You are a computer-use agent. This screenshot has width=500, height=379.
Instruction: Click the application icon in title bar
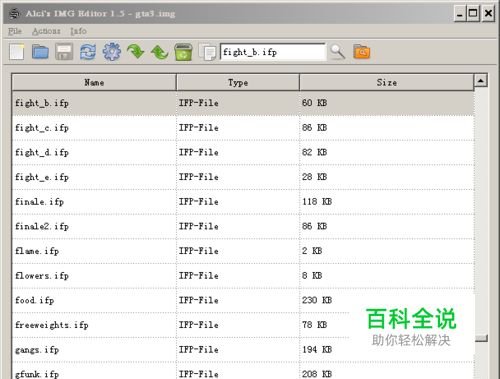tap(14, 14)
